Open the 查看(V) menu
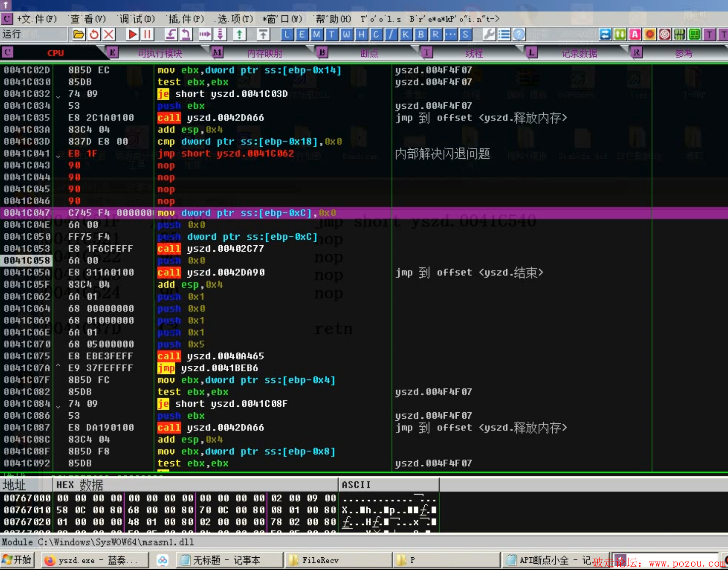This screenshot has height=570, width=728. click(x=88, y=19)
